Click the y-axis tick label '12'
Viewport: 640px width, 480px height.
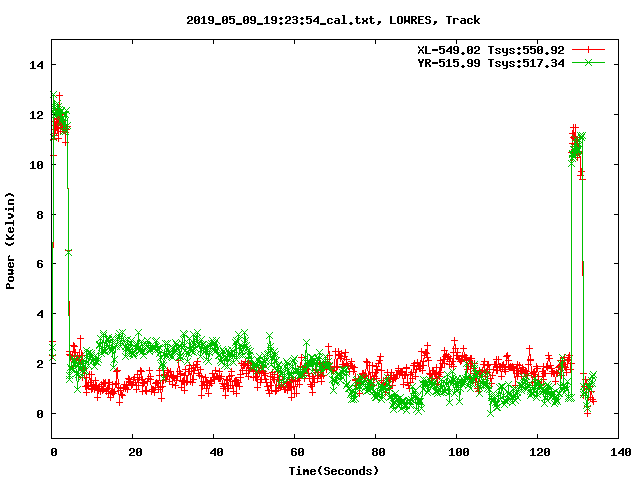[36, 115]
